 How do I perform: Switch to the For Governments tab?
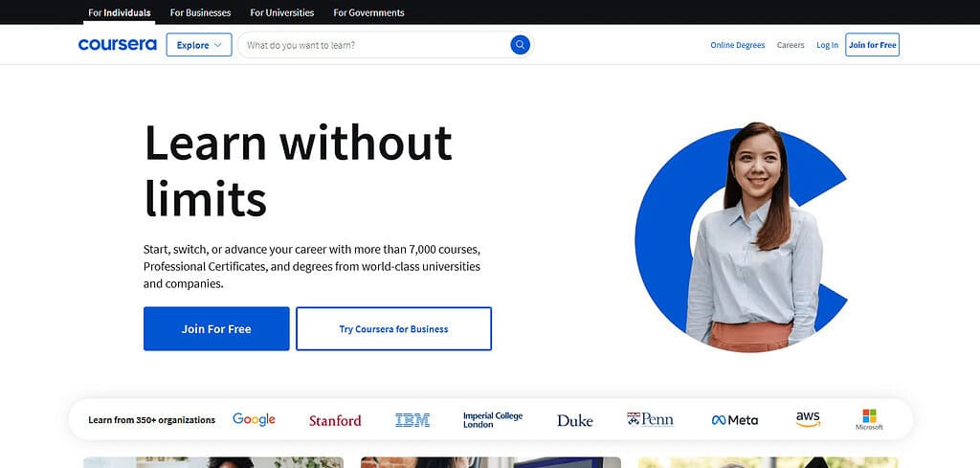368,12
